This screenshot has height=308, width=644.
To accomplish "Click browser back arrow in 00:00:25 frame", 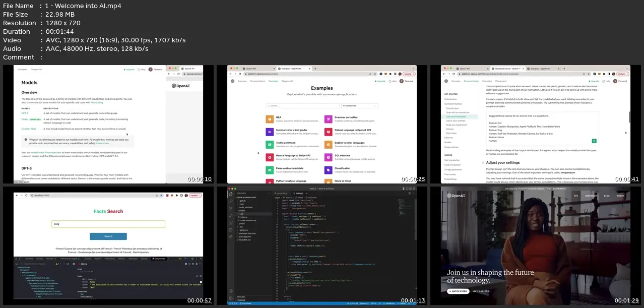I will [231, 74].
